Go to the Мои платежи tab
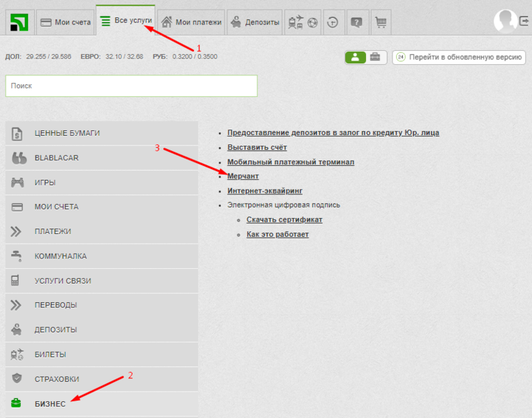This screenshot has height=418, width=532. click(x=191, y=22)
